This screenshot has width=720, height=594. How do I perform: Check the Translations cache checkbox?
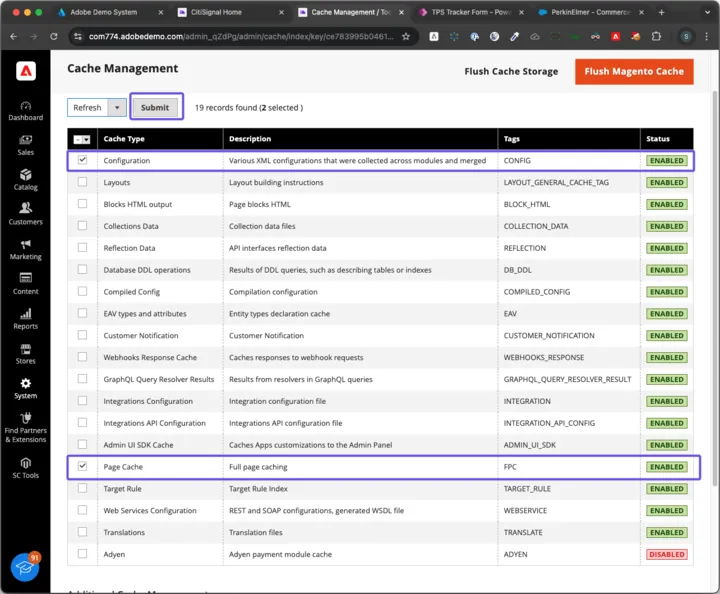coord(82,532)
